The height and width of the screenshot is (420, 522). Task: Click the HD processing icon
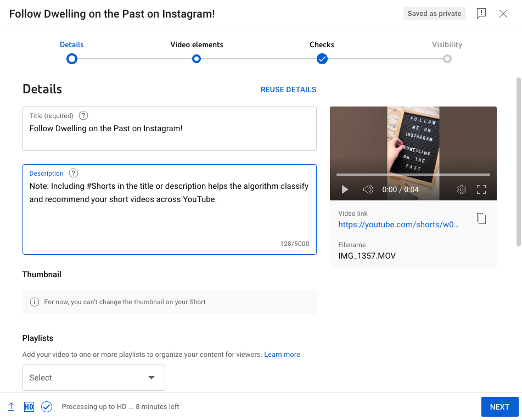29,407
